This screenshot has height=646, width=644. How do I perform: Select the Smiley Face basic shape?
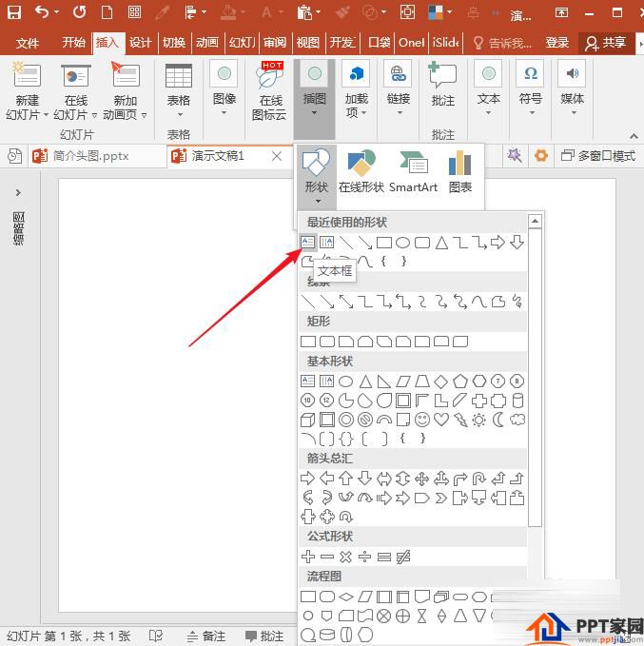coord(422,420)
